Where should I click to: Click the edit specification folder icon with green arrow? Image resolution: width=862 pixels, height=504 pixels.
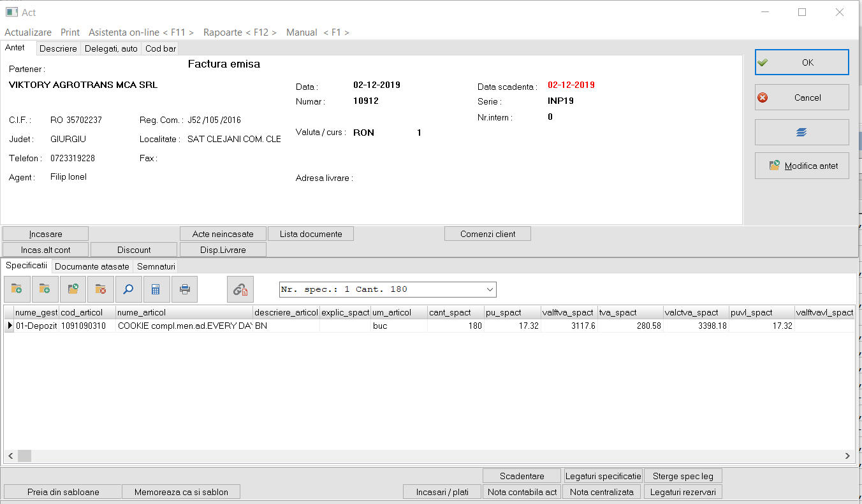(x=73, y=289)
